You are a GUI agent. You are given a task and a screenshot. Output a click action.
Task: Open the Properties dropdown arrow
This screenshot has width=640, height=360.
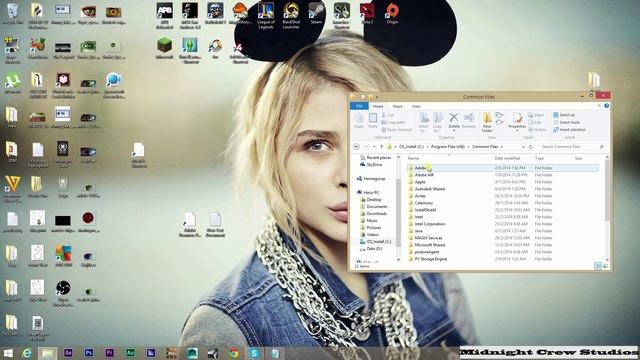click(x=517, y=130)
